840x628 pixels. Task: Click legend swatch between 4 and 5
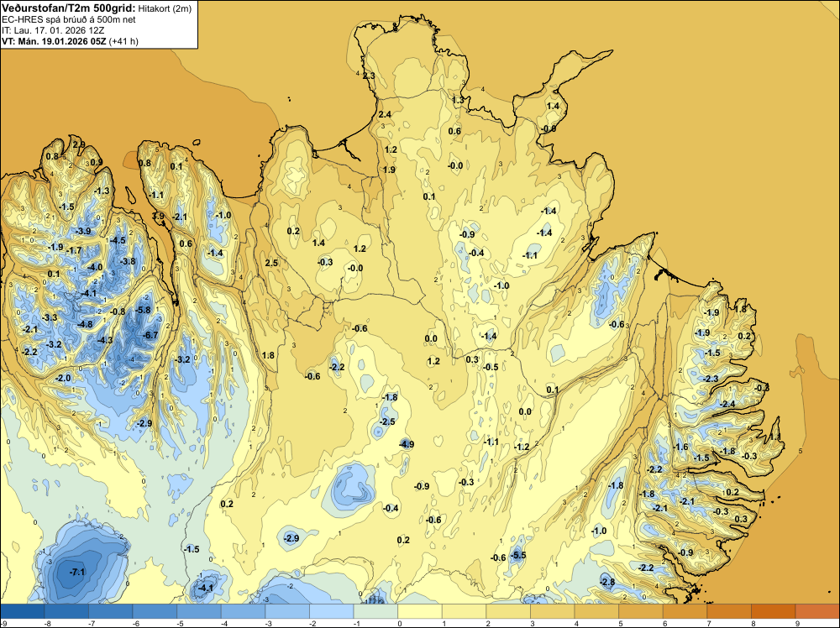coord(596,611)
